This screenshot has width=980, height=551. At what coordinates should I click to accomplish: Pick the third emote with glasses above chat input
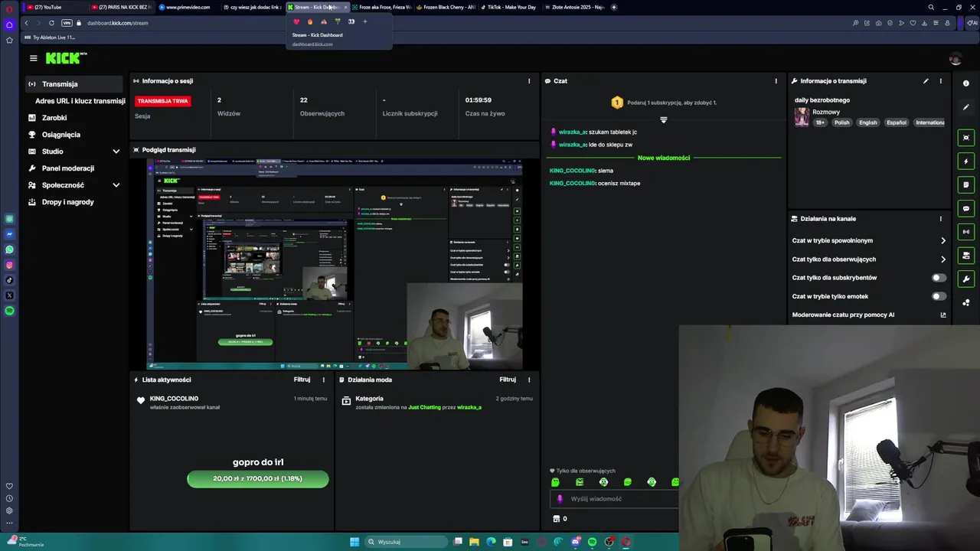[x=603, y=482]
